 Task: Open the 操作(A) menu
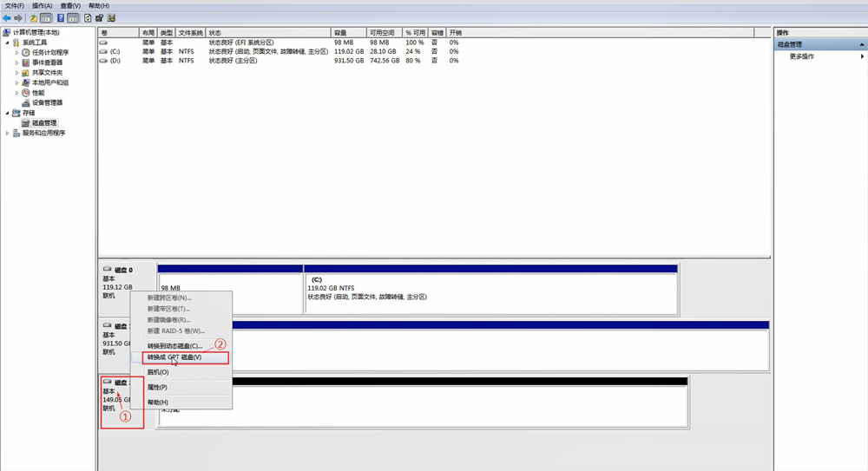click(42, 5)
